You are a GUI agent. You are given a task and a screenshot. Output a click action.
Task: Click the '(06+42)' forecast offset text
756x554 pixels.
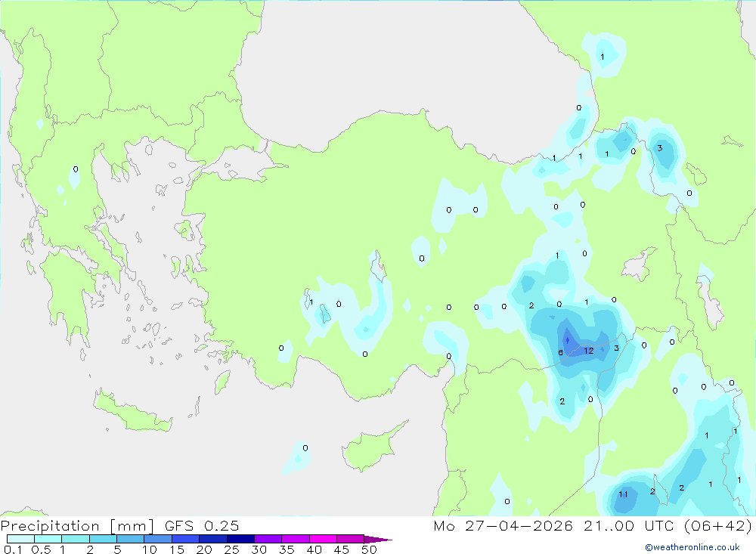click(718, 526)
